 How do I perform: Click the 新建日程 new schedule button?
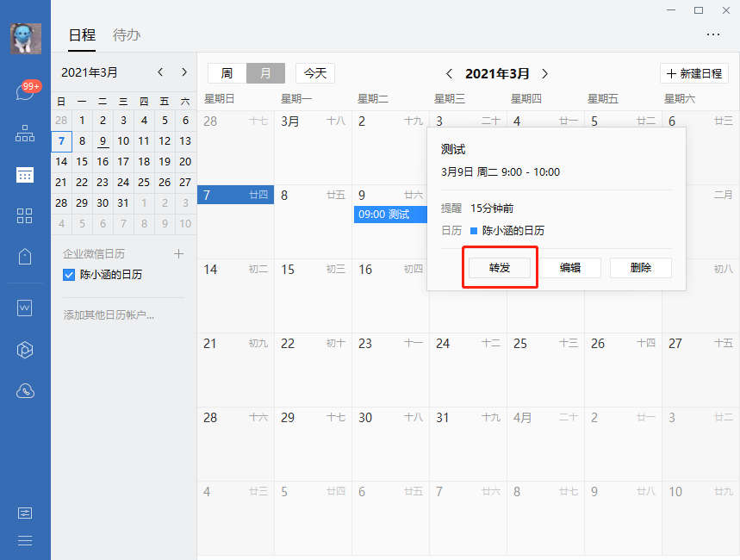[x=693, y=73]
